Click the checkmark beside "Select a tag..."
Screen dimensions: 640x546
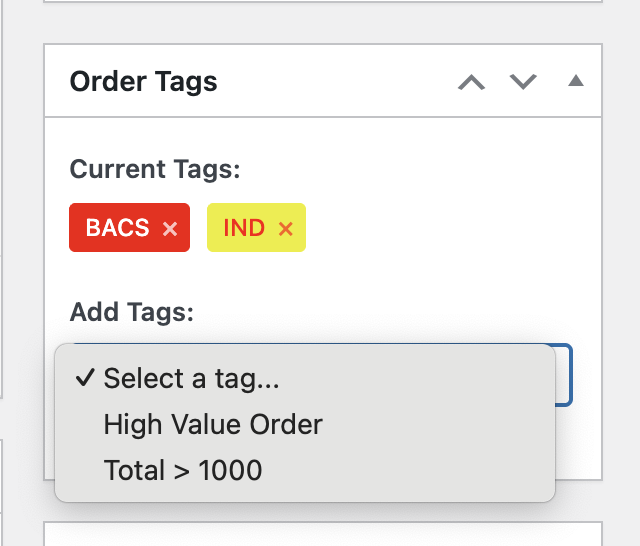click(x=85, y=378)
